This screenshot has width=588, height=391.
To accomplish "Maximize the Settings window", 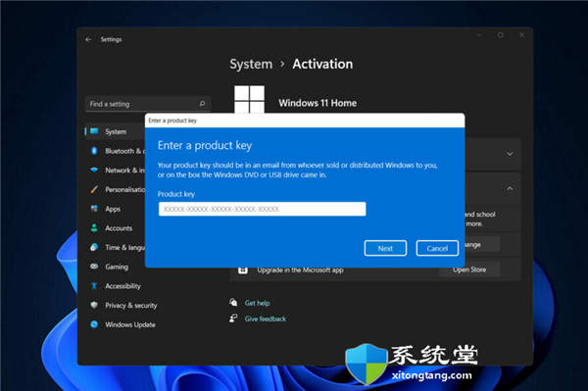I will pyautogui.click(x=500, y=35).
